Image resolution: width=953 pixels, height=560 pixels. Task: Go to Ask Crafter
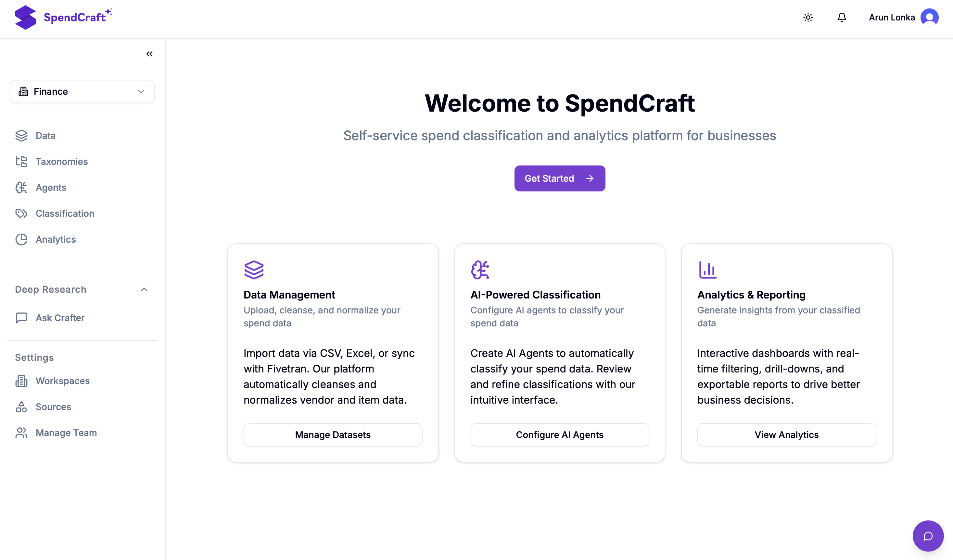point(60,318)
